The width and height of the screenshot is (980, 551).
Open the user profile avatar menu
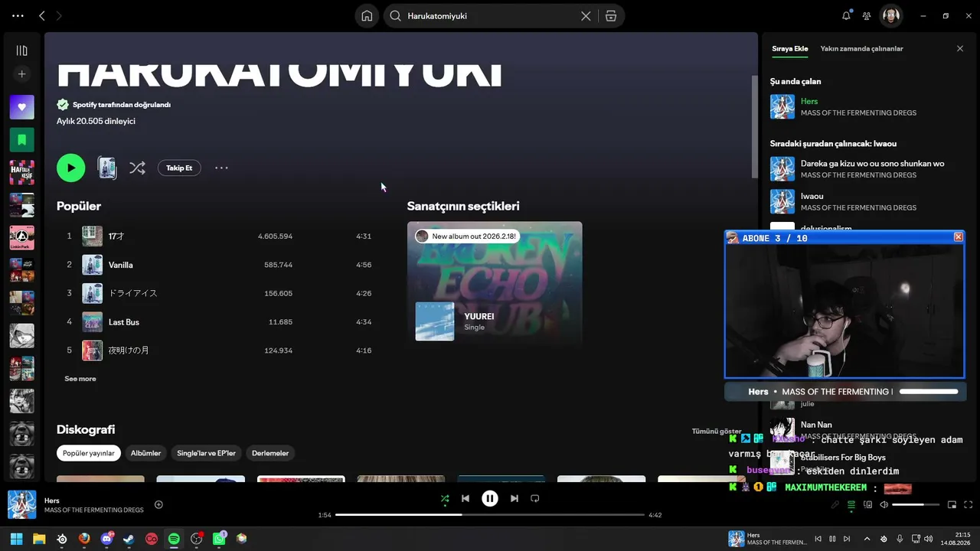[890, 16]
